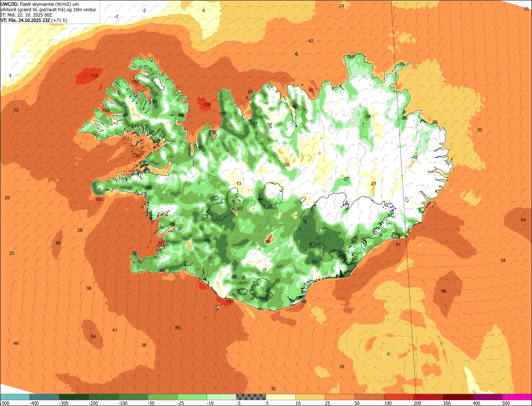Click the '85' value on the north coast
This screenshot has height=406, width=532.
tap(250, 92)
